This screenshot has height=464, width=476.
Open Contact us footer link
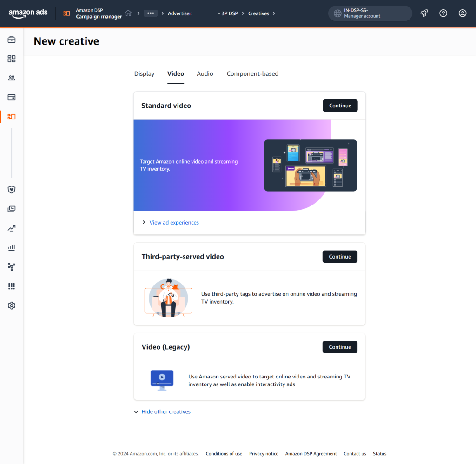355,454
